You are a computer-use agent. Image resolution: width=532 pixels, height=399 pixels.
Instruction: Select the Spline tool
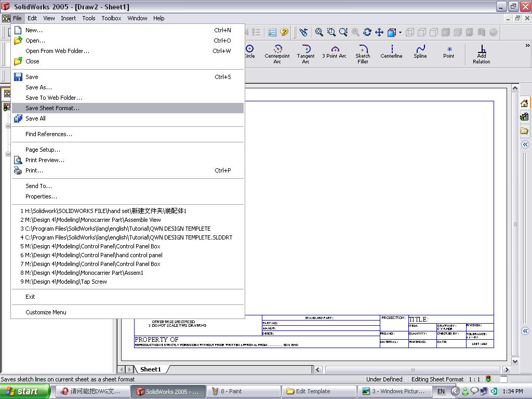[x=420, y=52]
